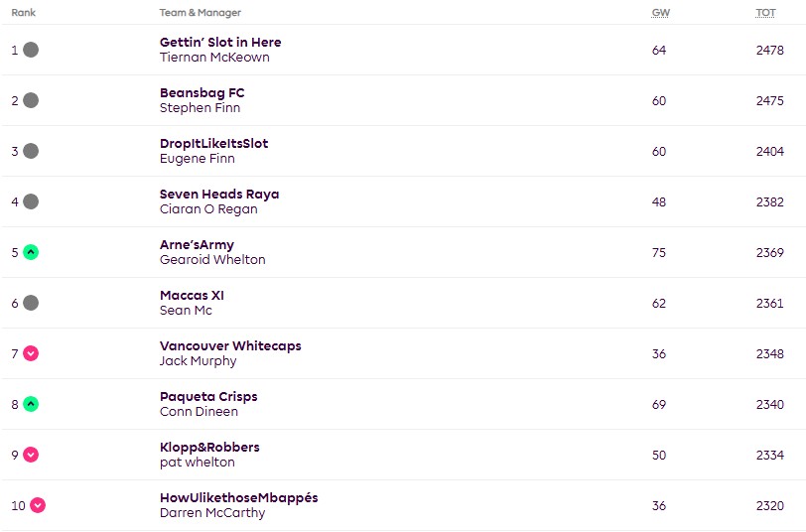Click the pink down-arrow icon beside rank 10

click(x=38, y=505)
